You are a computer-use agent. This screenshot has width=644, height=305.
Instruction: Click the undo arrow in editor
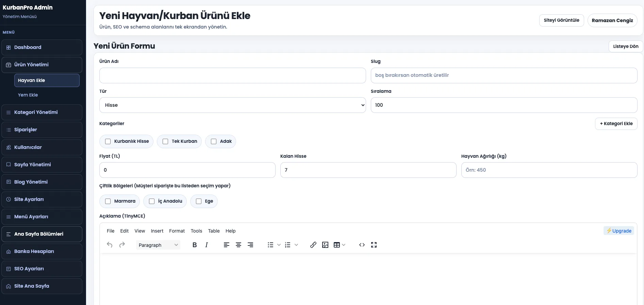110,245
